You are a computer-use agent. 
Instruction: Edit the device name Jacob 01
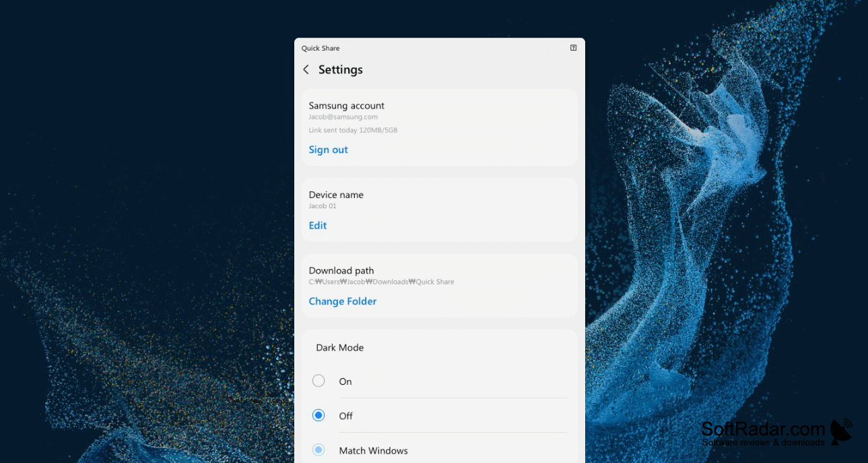coord(317,225)
